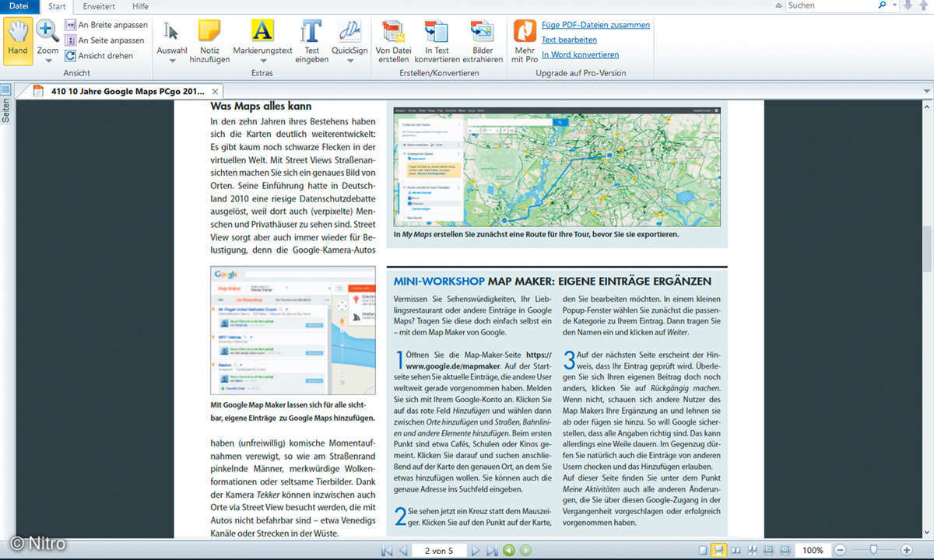
Task: Enable continuous facing pages view
Action: [752, 550]
